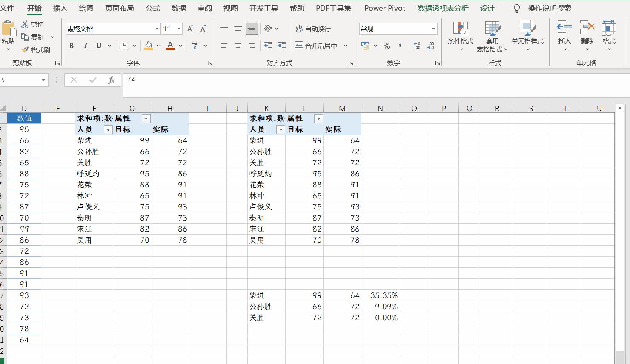
Task: Open Conditional Formatting (条件格式)
Action: 460,36
